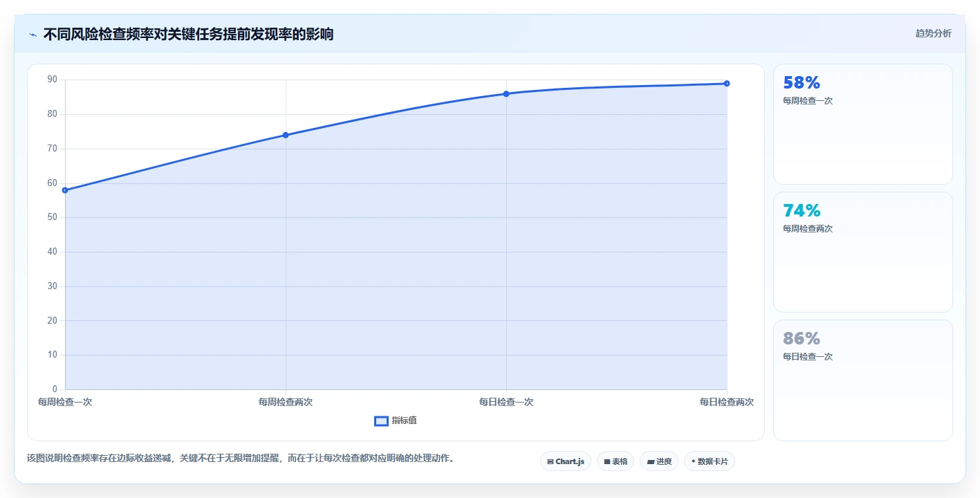Click data point for 每日检查一次
The width and height of the screenshot is (980, 498).
click(x=506, y=94)
